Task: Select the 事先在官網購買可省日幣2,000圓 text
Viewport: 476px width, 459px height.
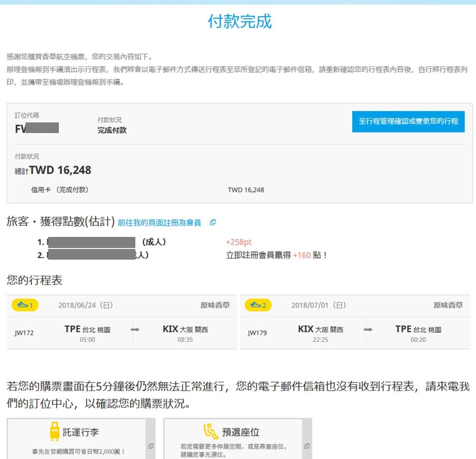Action: [78, 452]
